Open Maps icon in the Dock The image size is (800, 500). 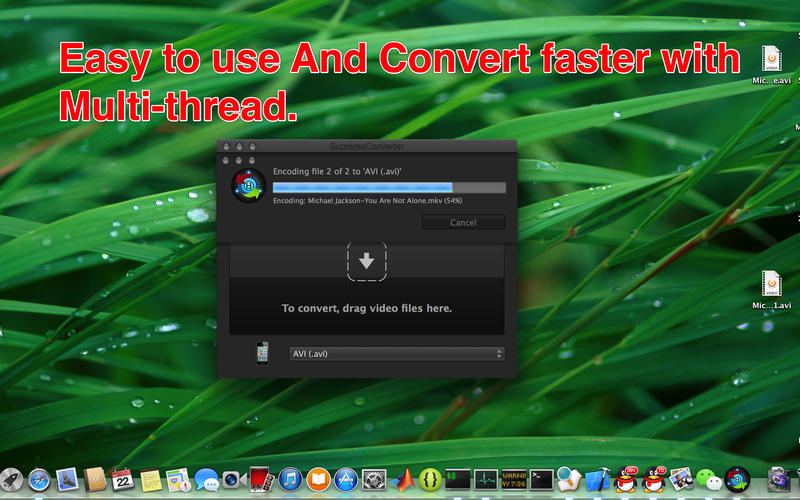178,480
